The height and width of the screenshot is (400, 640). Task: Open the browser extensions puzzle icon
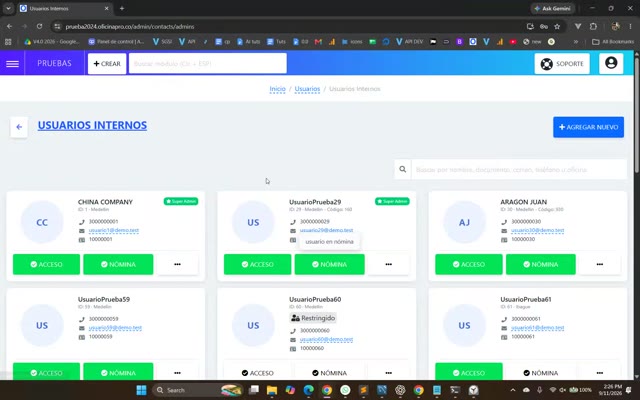(x=593, y=26)
